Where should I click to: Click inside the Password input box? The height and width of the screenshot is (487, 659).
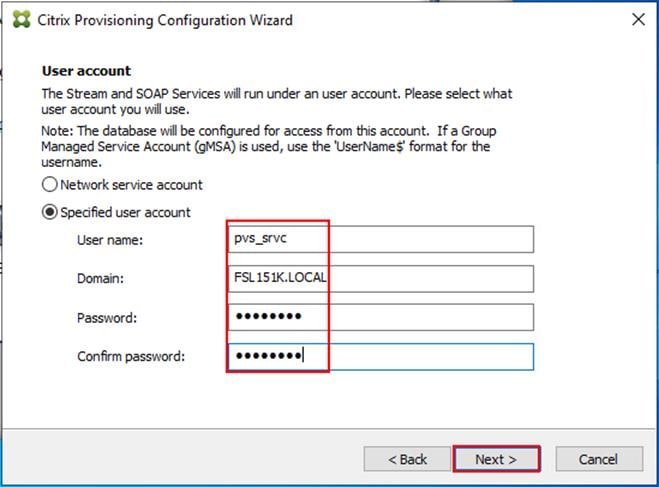click(381, 317)
